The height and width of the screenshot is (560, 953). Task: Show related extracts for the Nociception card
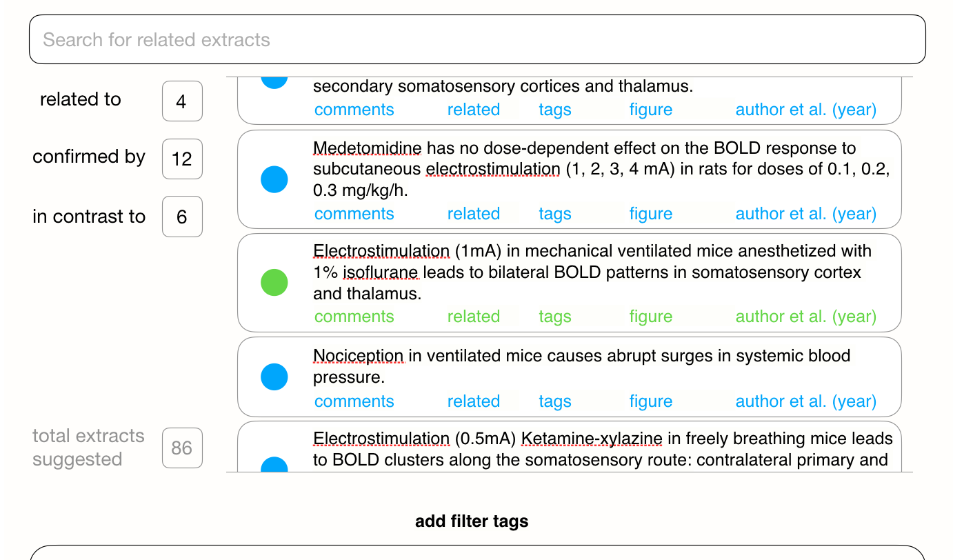pyautogui.click(x=474, y=401)
